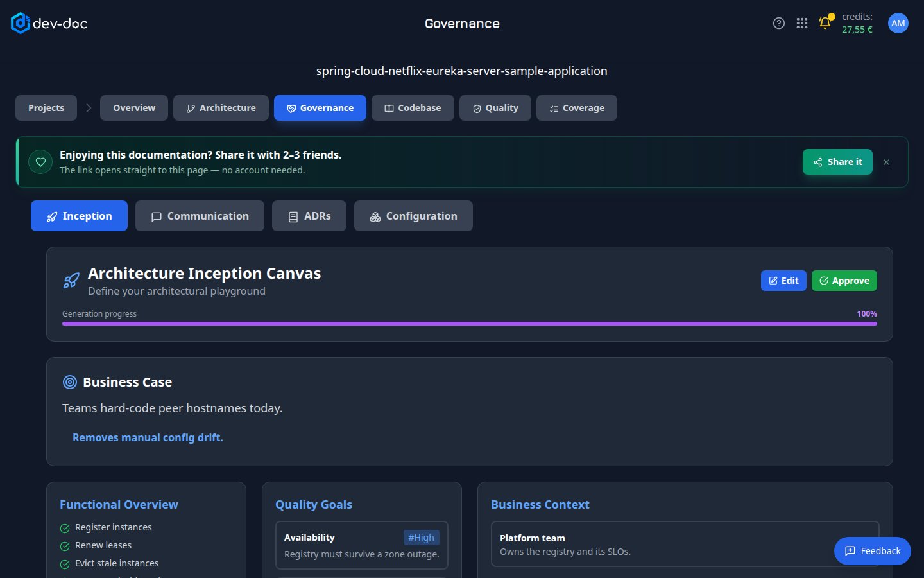The height and width of the screenshot is (578, 924).
Task: Click the rocket icon beside Architecture Inception Canvas
Action: coord(71,281)
